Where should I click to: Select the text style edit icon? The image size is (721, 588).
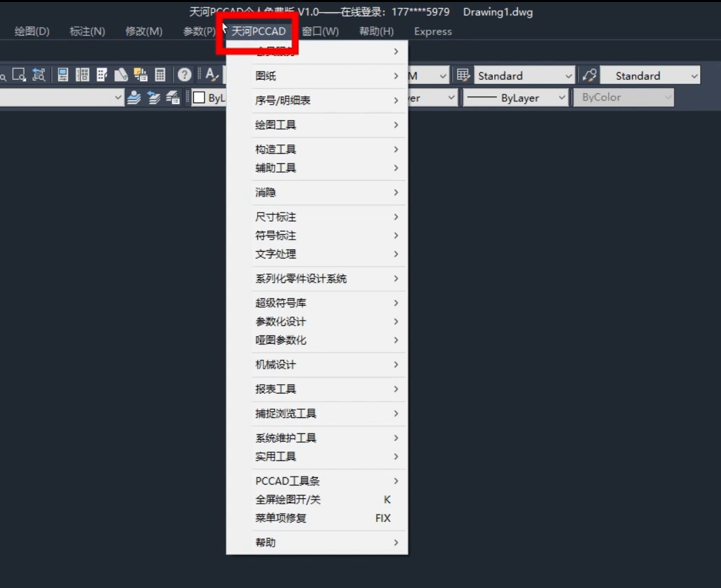(211, 75)
